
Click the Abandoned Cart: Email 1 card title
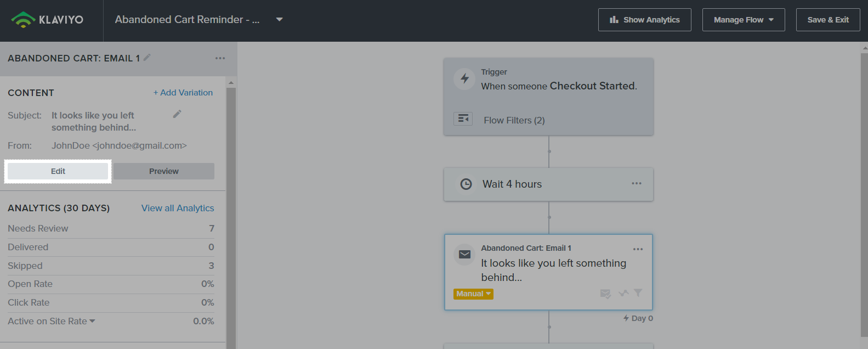[526, 248]
